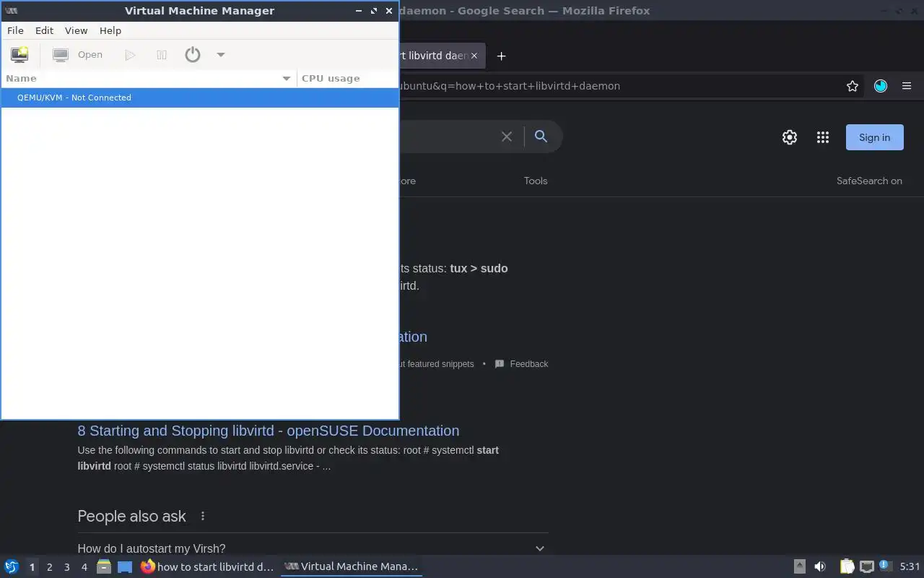Viewport: 924px width, 578px height.
Task: Open the People also ask options menu
Action: 203,516
